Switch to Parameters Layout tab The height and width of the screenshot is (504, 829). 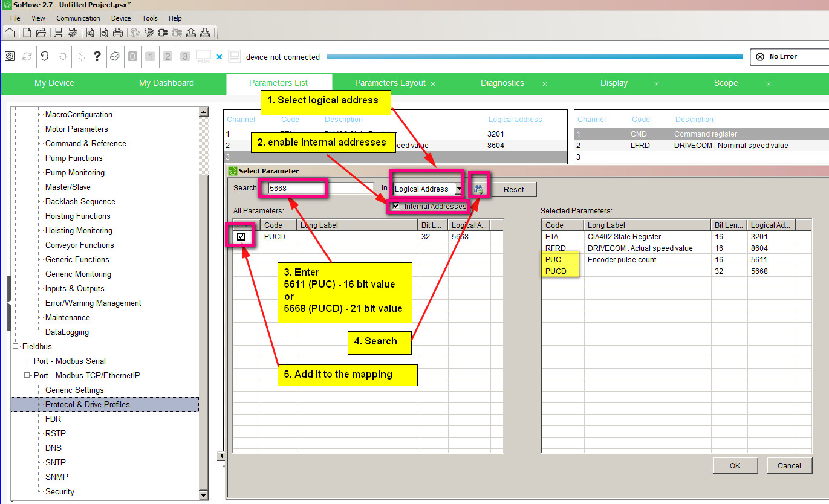pos(390,83)
